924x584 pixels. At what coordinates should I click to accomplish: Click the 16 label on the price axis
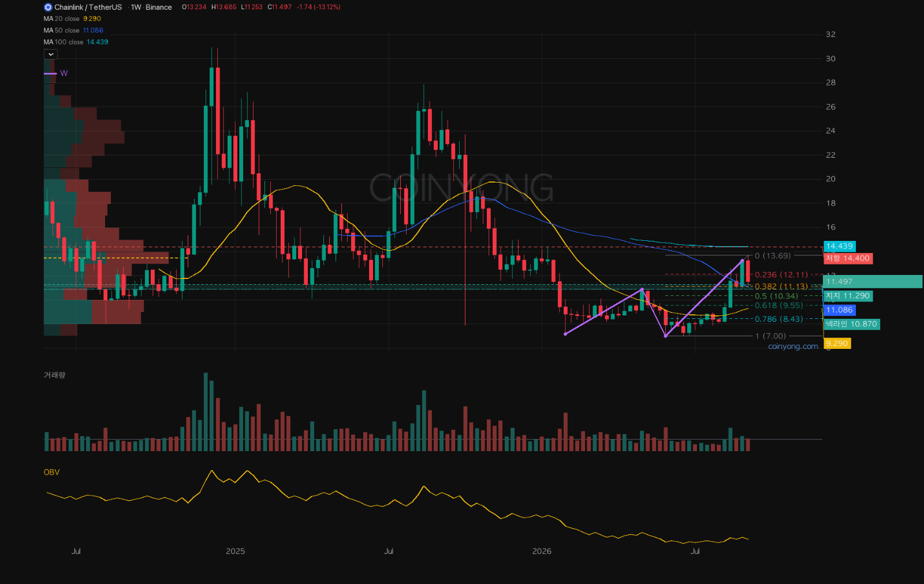coord(830,228)
